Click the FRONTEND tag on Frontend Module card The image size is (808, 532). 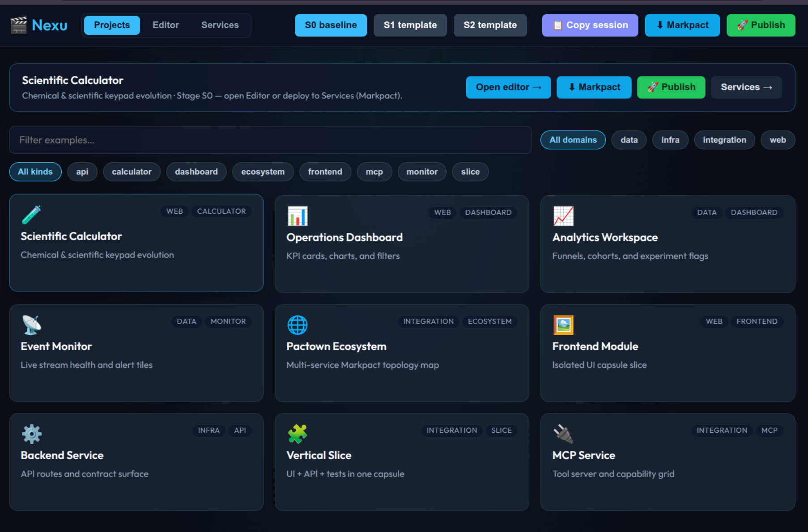pos(757,321)
